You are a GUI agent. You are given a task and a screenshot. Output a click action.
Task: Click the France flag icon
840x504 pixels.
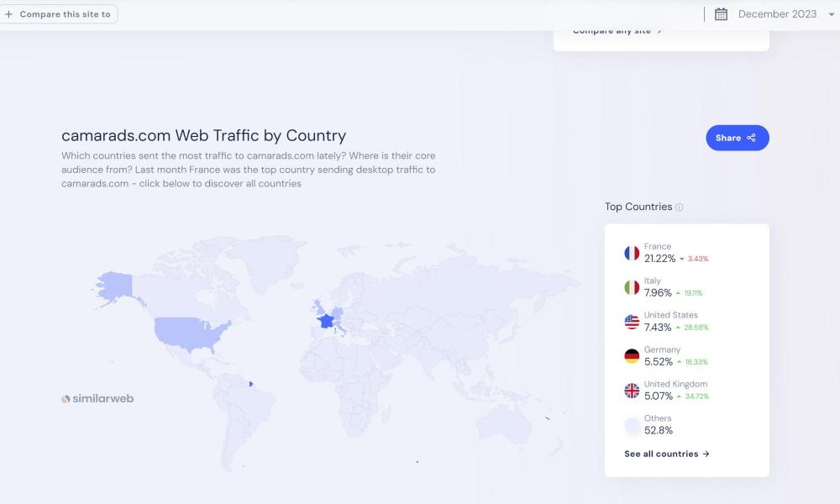click(632, 253)
